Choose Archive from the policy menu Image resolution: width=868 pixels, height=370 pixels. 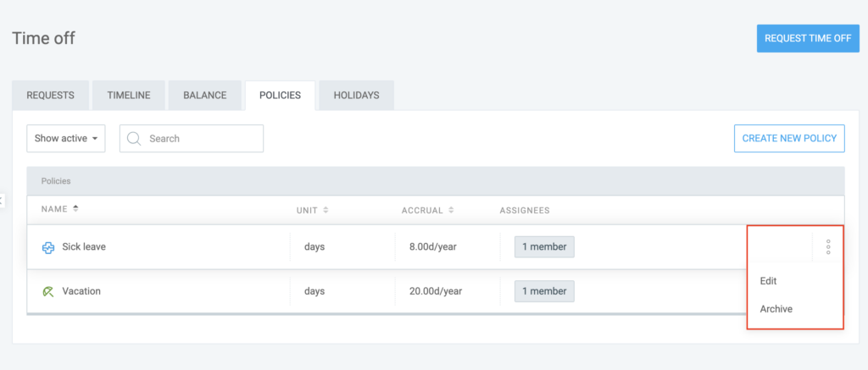[776, 309]
